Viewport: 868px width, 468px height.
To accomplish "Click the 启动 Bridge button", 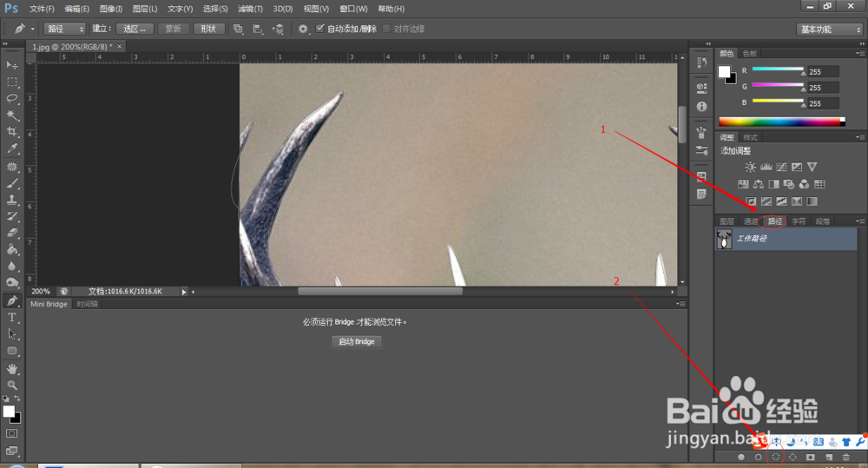I will [357, 341].
